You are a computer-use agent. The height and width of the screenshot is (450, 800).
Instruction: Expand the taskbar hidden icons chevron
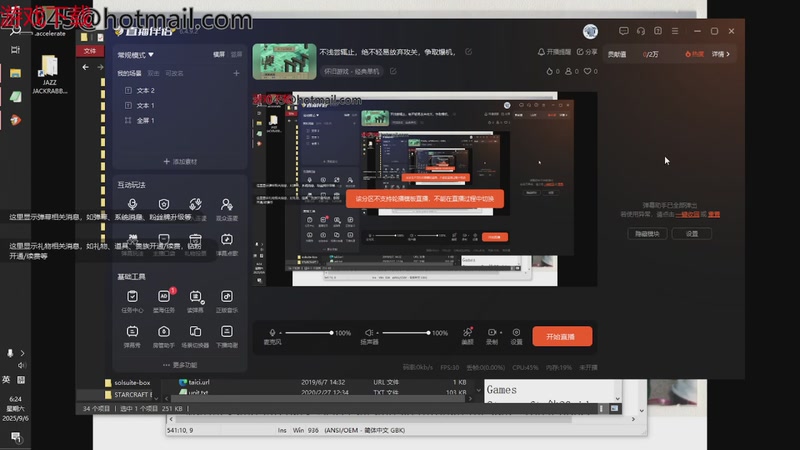(22, 353)
